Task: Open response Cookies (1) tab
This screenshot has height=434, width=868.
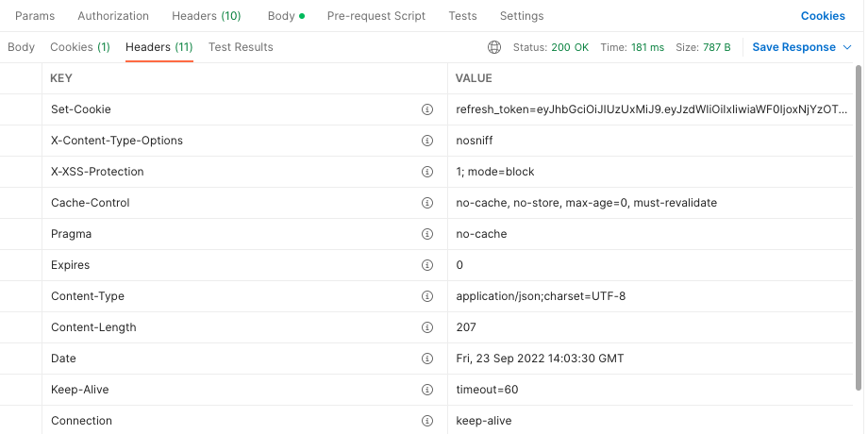Action: [80, 47]
